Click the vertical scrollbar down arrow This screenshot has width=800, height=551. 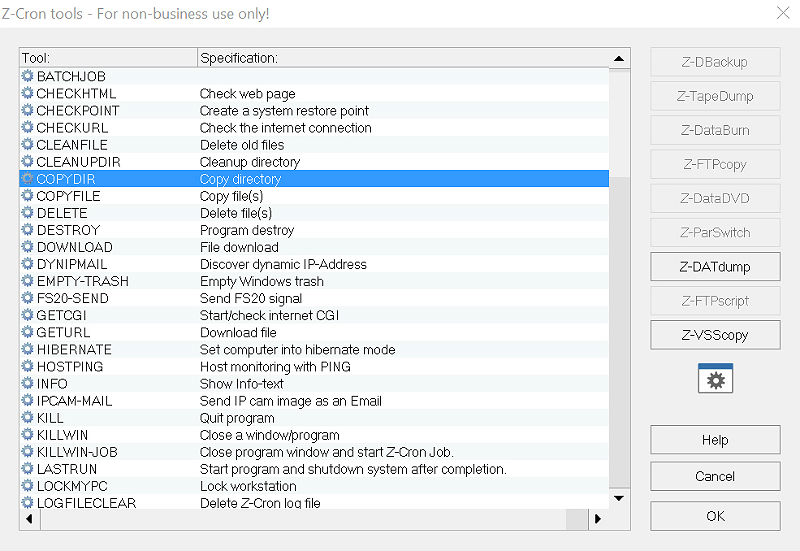click(x=619, y=498)
